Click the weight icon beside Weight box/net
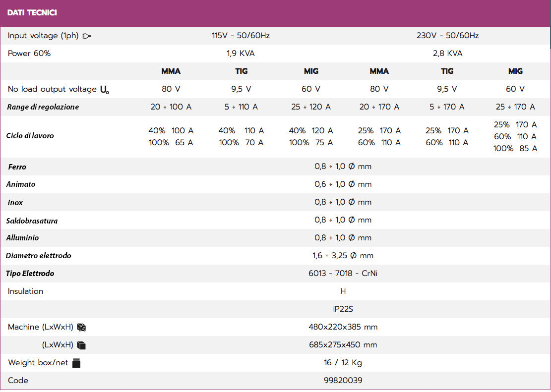Viewport: 551px width, 392px height. (76, 363)
